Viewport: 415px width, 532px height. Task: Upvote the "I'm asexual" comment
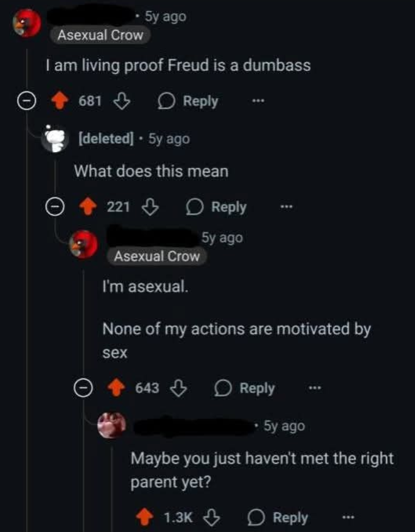tap(117, 388)
